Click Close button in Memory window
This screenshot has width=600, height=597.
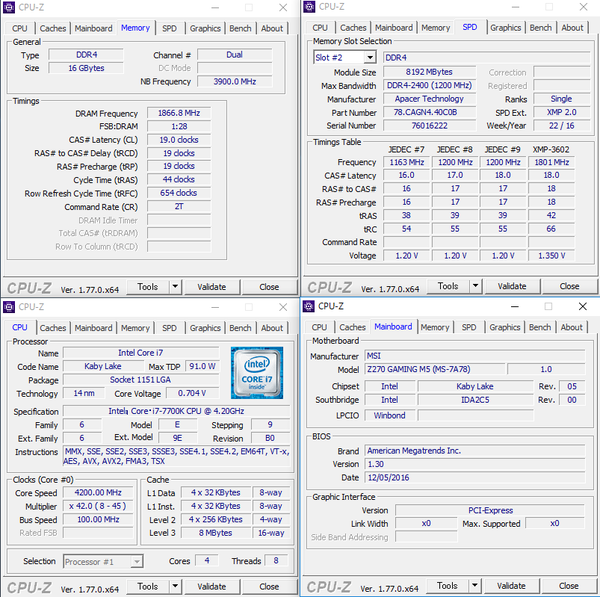point(269,287)
